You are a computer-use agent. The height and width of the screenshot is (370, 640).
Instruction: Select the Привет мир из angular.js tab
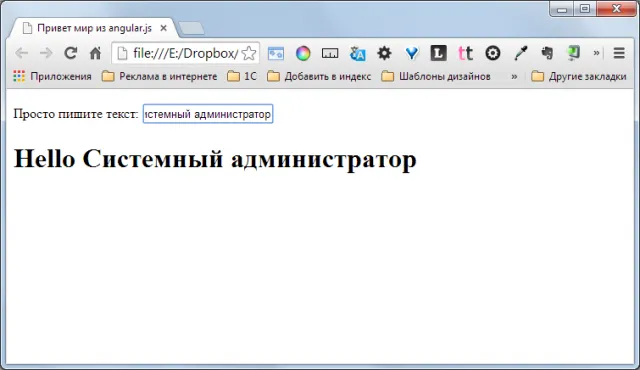point(94,28)
